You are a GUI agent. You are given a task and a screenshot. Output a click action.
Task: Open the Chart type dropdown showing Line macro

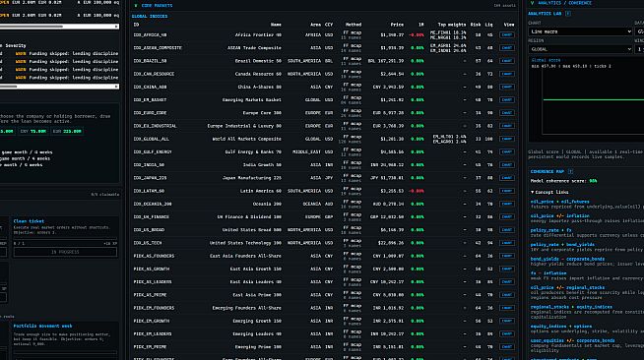[x=580, y=31]
